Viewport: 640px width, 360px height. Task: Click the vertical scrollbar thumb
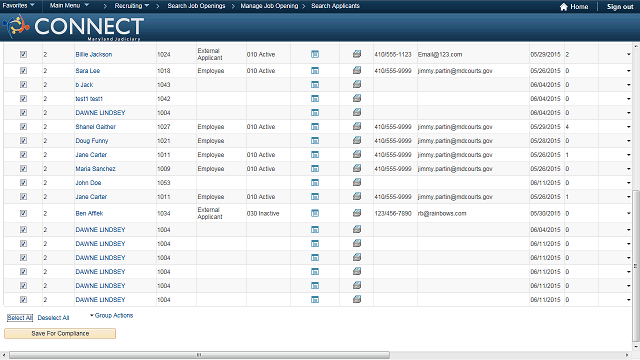[635, 266]
